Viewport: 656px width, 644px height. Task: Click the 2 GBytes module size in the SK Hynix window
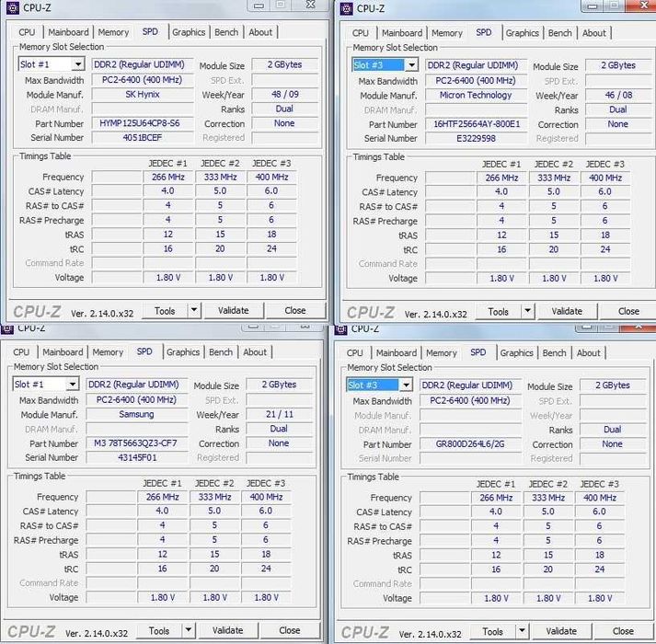coord(285,64)
